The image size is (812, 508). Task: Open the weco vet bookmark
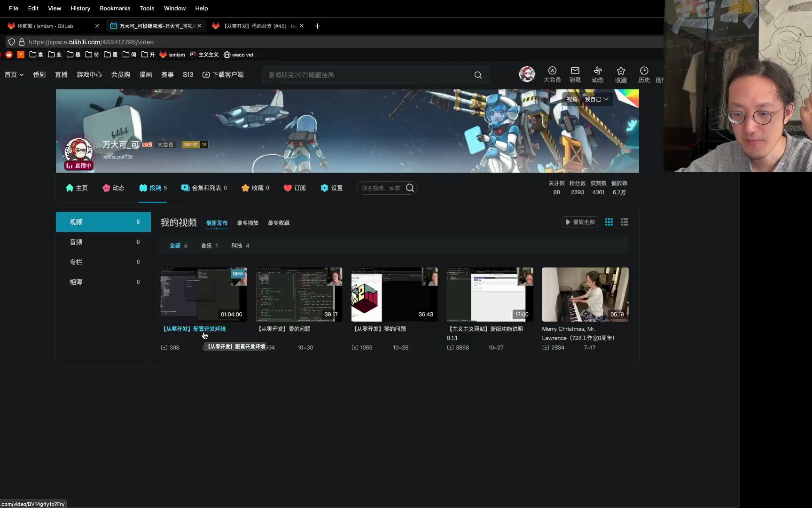[238, 55]
